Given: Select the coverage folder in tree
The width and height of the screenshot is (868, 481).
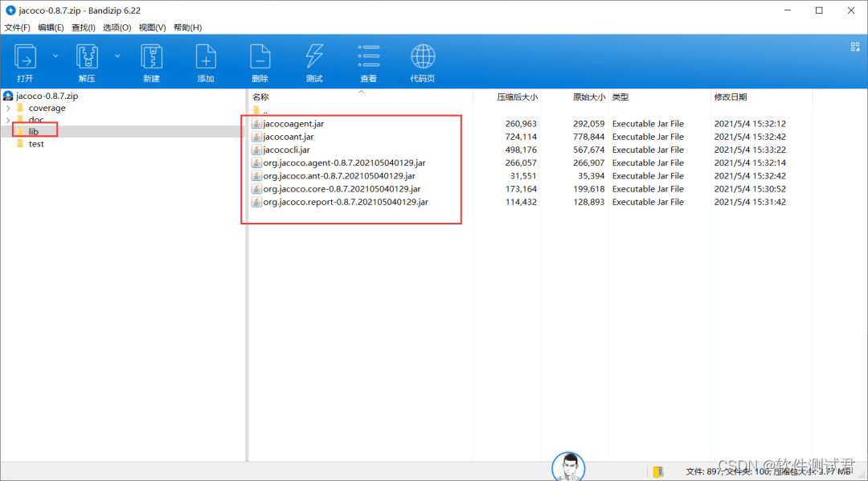Looking at the screenshot, I should coord(47,108).
